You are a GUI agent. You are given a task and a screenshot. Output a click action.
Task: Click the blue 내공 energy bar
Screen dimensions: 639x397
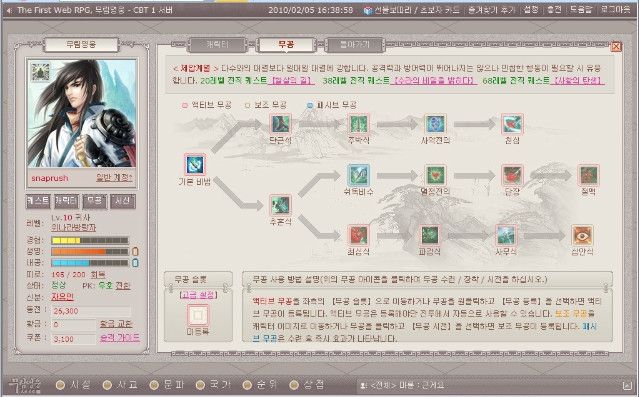90,263
